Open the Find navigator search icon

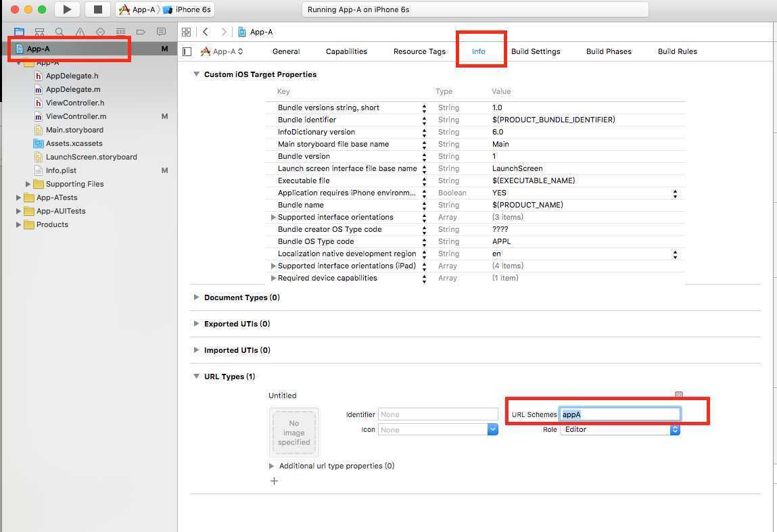pos(60,32)
